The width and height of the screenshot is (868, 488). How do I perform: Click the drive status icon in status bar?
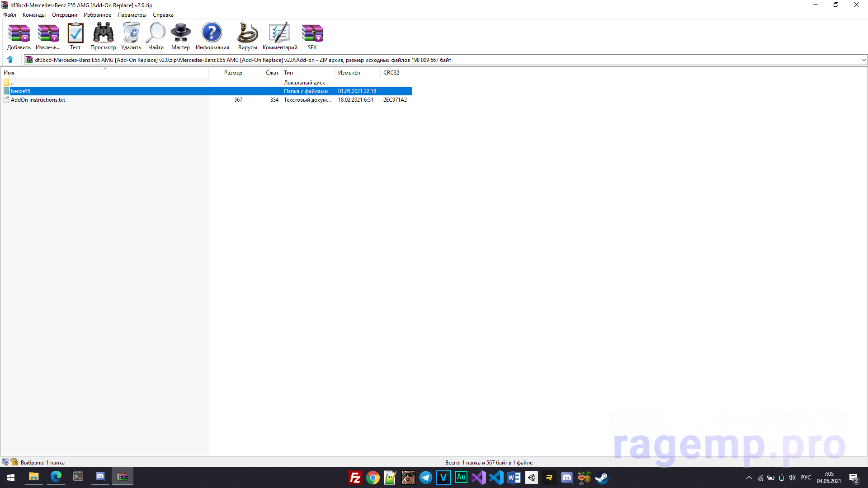(x=5, y=462)
